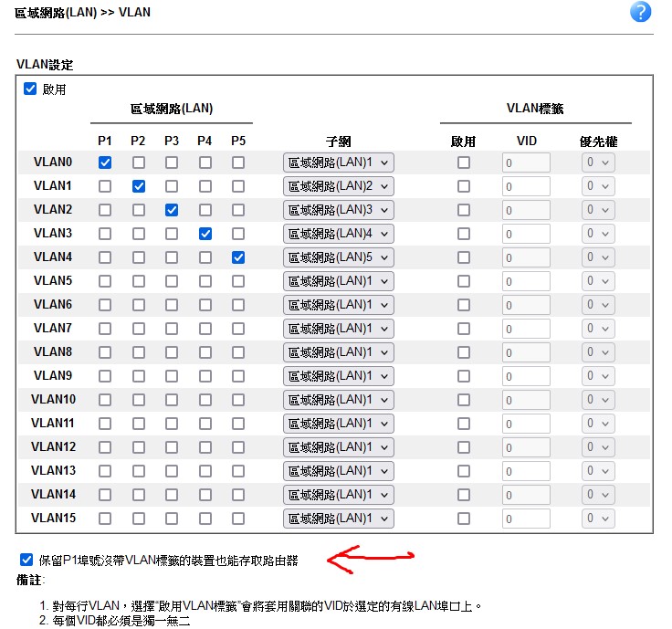
Task: Expand VLAN4 subnet dropdown showing LAN5
Action: click(x=339, y=257)
